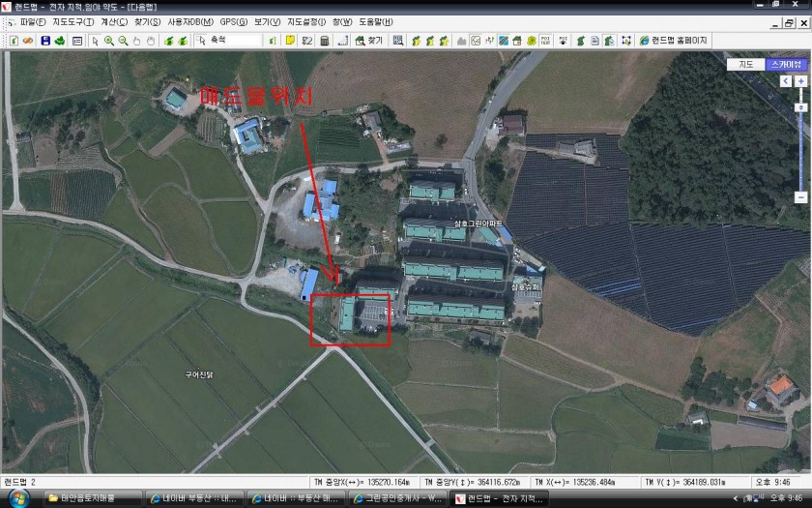Switch map to 지도 view
This screenshot has width=812, height=508.
(x=745, y=64)
